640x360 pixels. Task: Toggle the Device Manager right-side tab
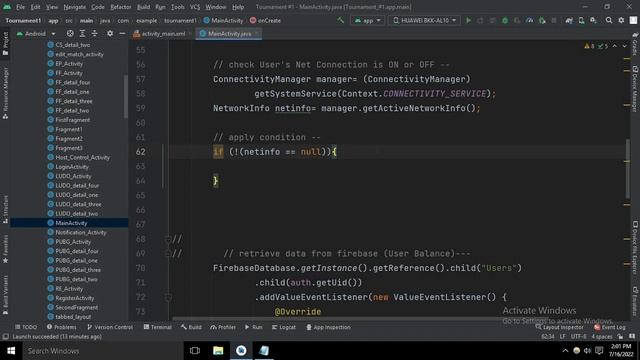click(635, 89)
